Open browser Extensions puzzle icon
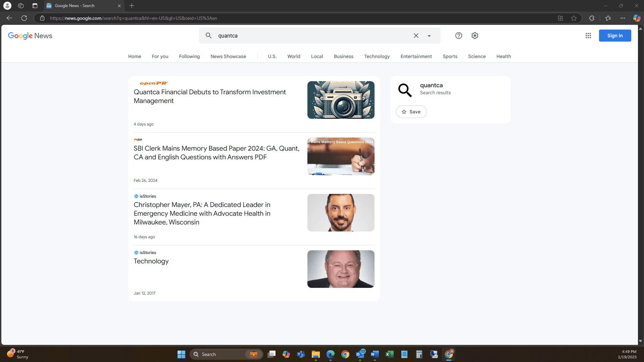Viewport: 644px width, 362px height. (592, 18)
